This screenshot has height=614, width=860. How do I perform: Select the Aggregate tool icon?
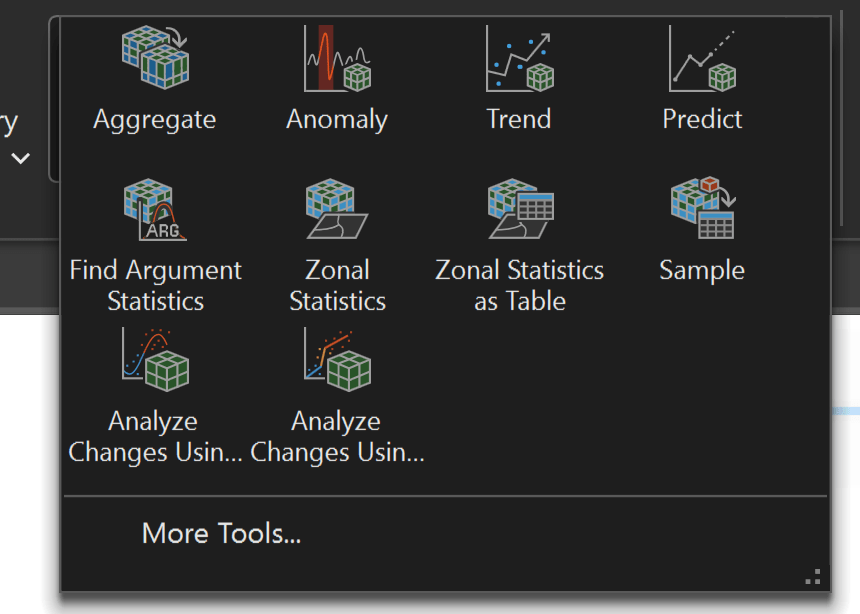pos(155,58)
